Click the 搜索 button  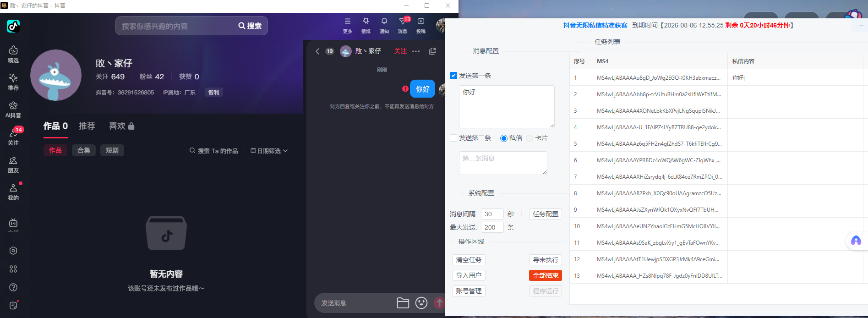[x=250, y=26]
